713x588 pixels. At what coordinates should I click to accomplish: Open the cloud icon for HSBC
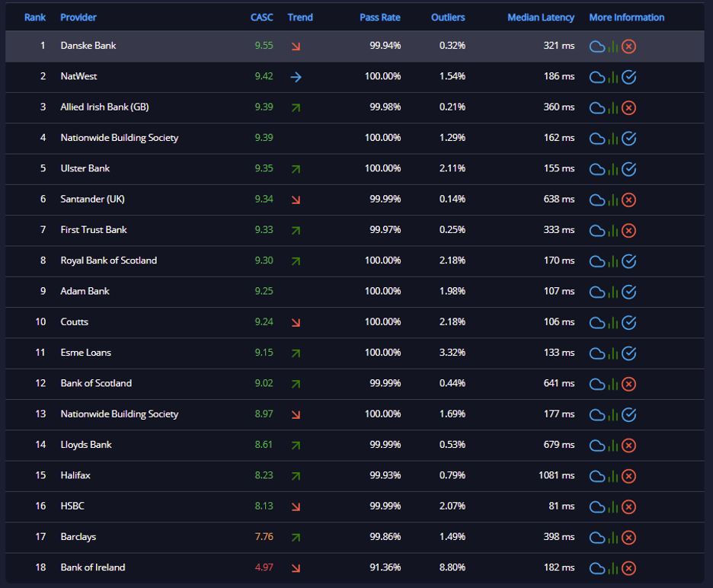[596, 507]
